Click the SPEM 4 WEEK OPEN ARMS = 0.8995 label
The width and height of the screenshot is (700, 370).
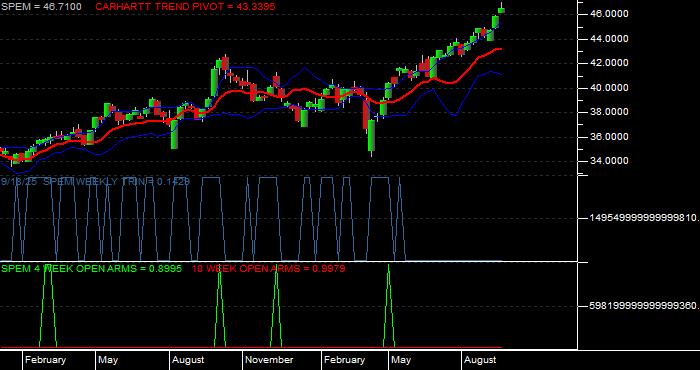[92, 269]
